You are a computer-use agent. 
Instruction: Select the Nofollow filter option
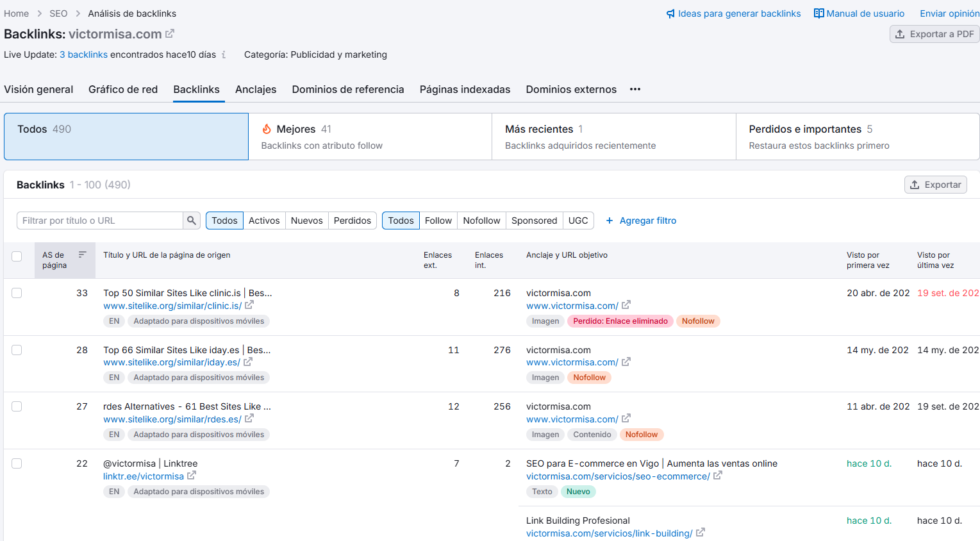click(x=481, y=221)
